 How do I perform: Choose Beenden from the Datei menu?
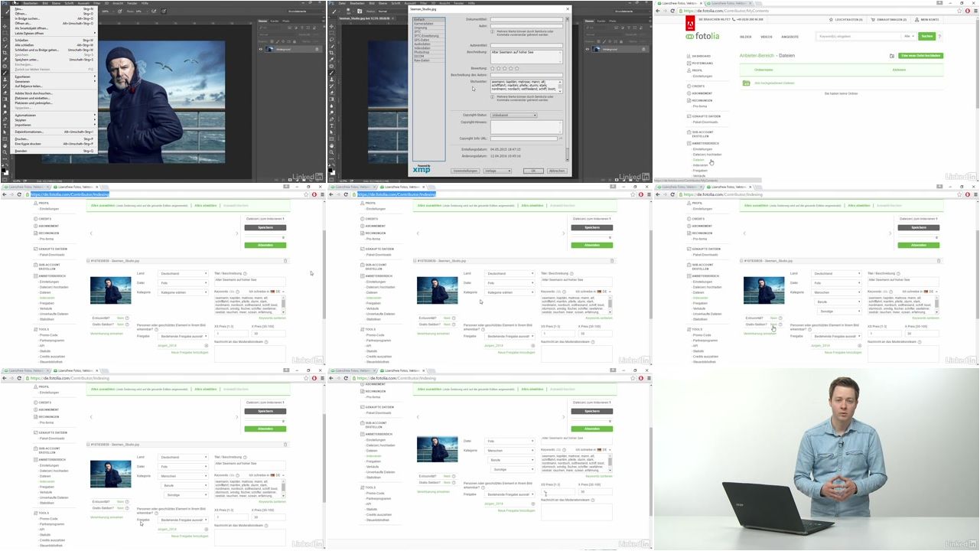click(54, 151)
